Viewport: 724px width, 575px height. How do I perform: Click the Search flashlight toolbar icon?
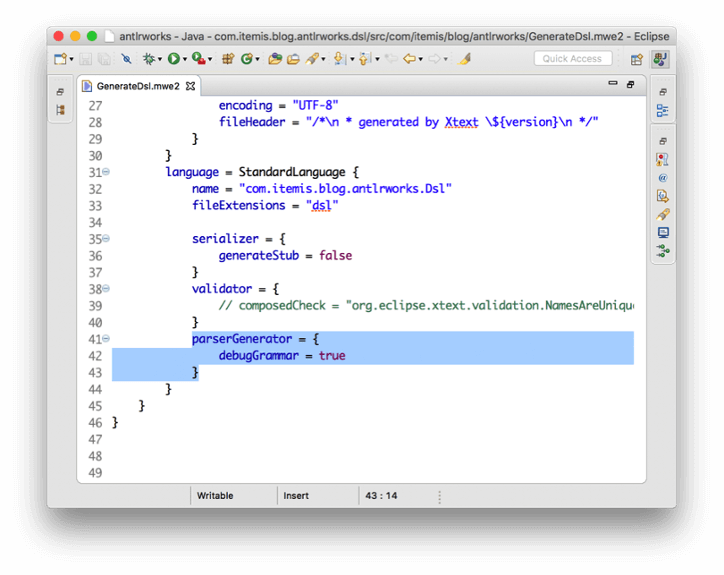[x=312, y=59]
